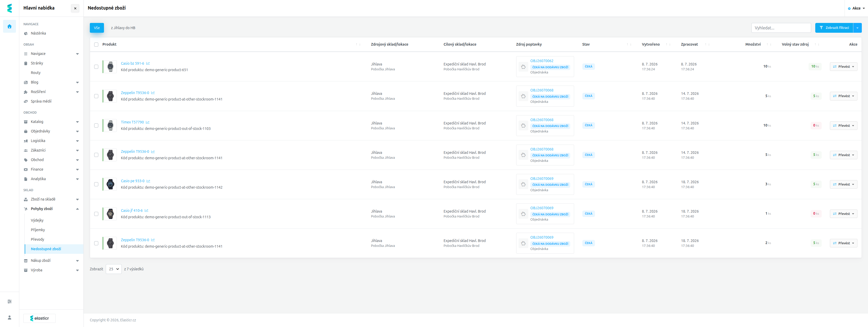The image size is (868, 327).
Task: Select the 'z Jihlavy do HB' tab
Action: pyautogui.click(x=123, y=28)
